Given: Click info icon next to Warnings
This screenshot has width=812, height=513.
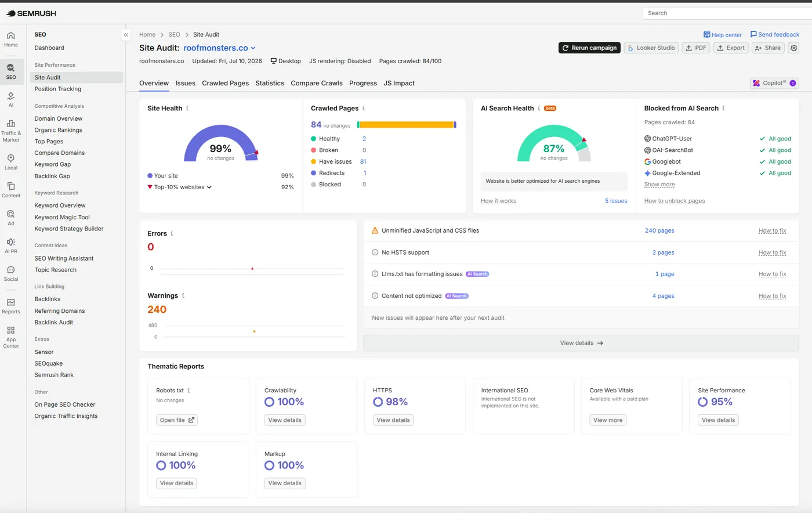Looking at the screenshot, I should [183, 295].
